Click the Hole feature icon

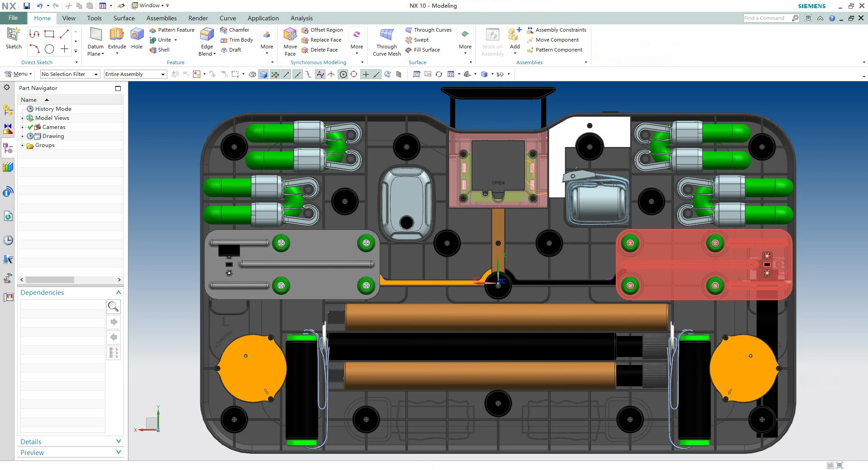(137, 35)
